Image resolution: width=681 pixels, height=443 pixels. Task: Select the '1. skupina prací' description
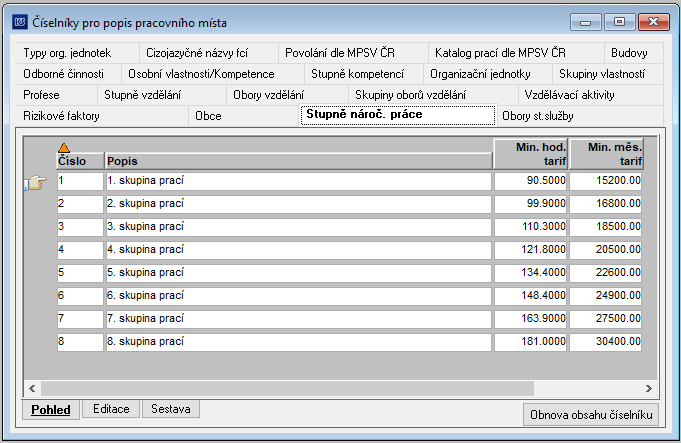[299, 181]
